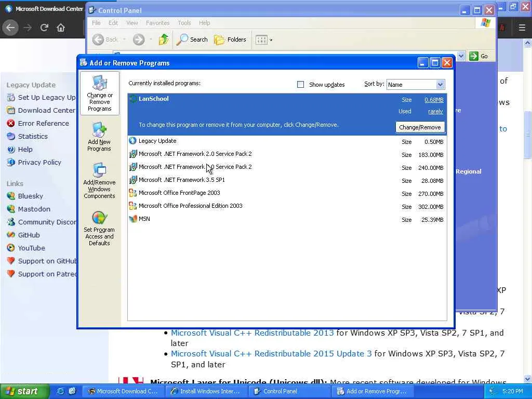Click the Up folder icon in Control Panel

pyautogui.click(x=163, y=39)
